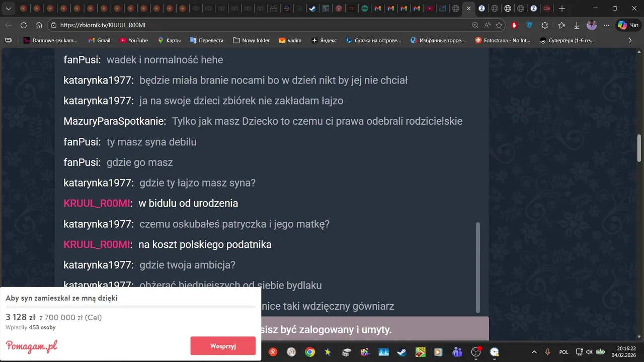Click the address bar with zbiornik.tv URL
This screenshot has width=644, height=362.
259,25
